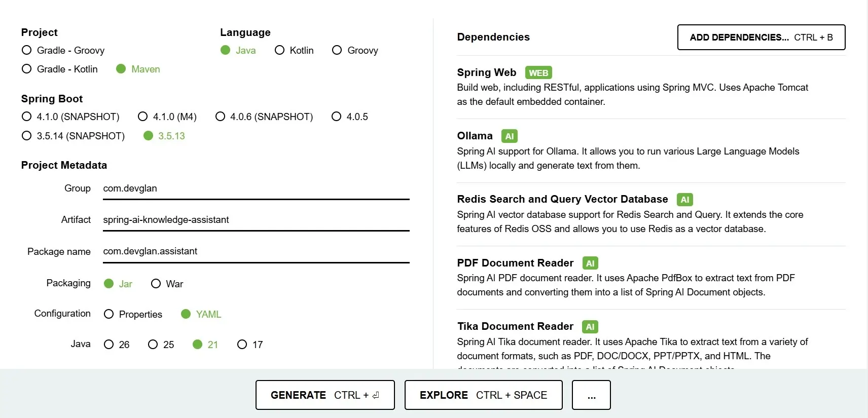
Task: Open the Add Dependencies dialog
Action: [761, 37]
